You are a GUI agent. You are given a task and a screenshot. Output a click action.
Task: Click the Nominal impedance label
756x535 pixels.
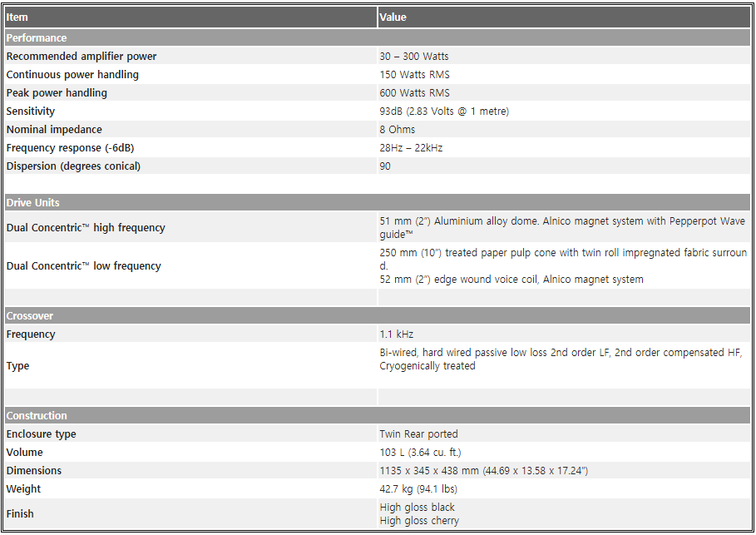click(x=54, y=129)
